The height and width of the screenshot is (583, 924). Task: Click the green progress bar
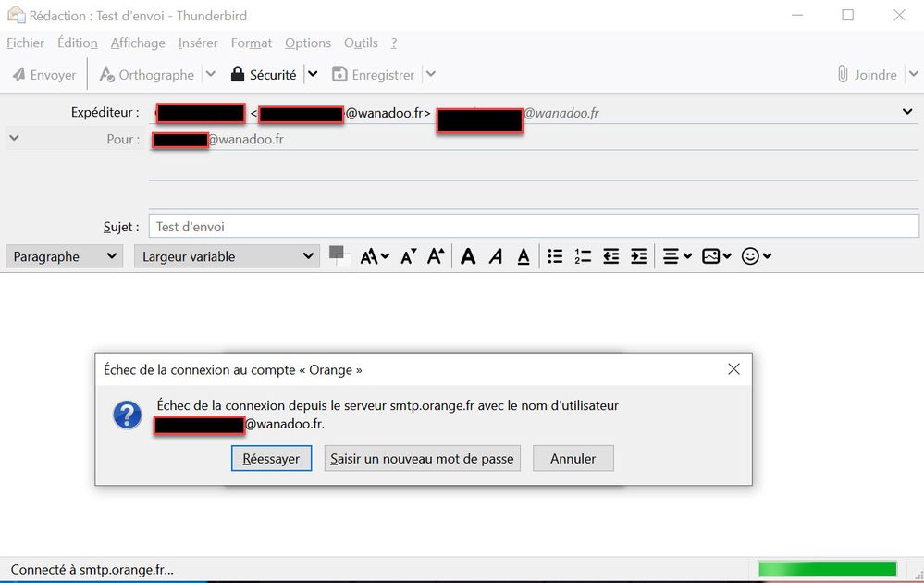point(826,568)
